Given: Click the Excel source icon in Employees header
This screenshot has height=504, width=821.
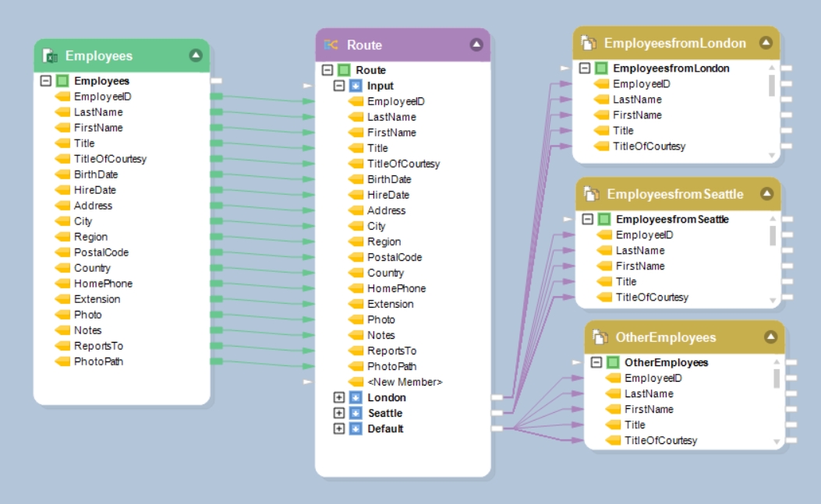Looking at the screenshot, I should click(50, 55).
